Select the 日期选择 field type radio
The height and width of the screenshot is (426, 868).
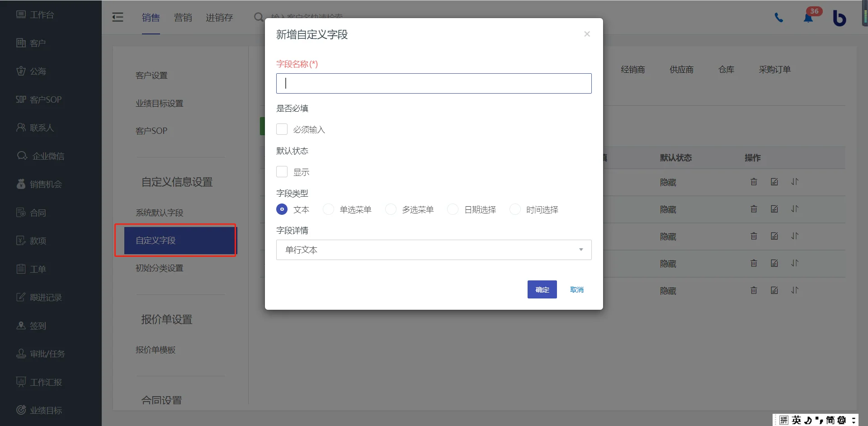coord(453,209)
